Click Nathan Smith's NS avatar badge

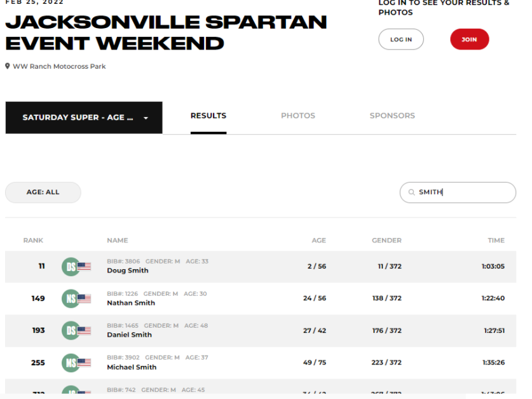click(x=71, y=298)
